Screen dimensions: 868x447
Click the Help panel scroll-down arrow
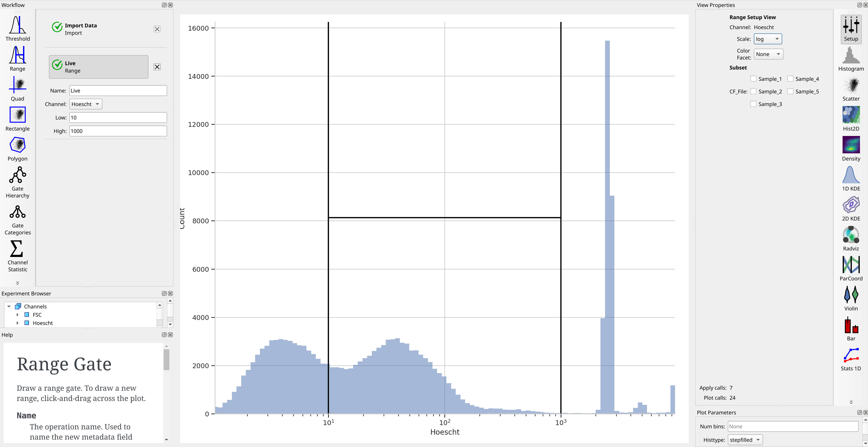(x=166, y=440)
